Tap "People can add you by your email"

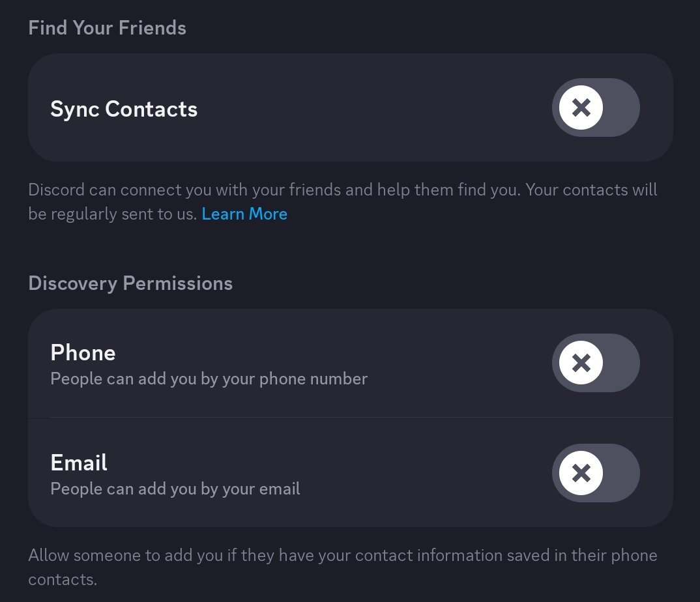(175, 489)
